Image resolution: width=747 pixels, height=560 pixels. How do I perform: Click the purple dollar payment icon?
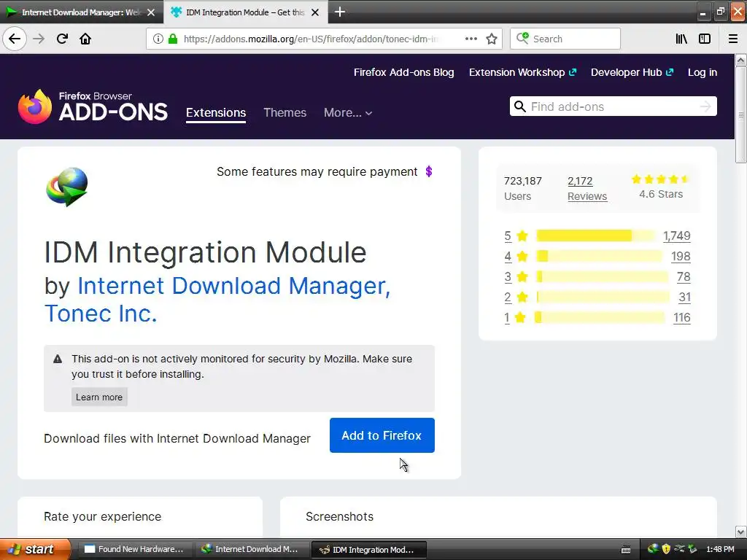(429, 171)
